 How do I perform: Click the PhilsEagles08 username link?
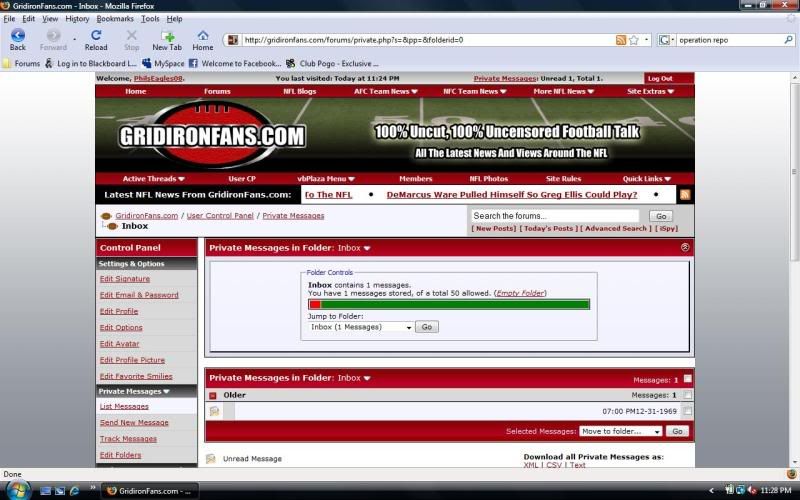coord(158,79)
